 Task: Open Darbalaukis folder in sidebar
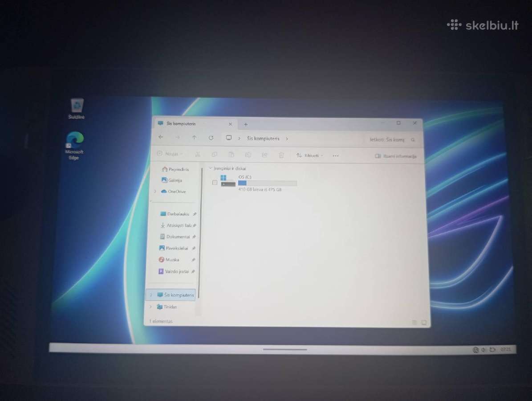tap(175, 214)
